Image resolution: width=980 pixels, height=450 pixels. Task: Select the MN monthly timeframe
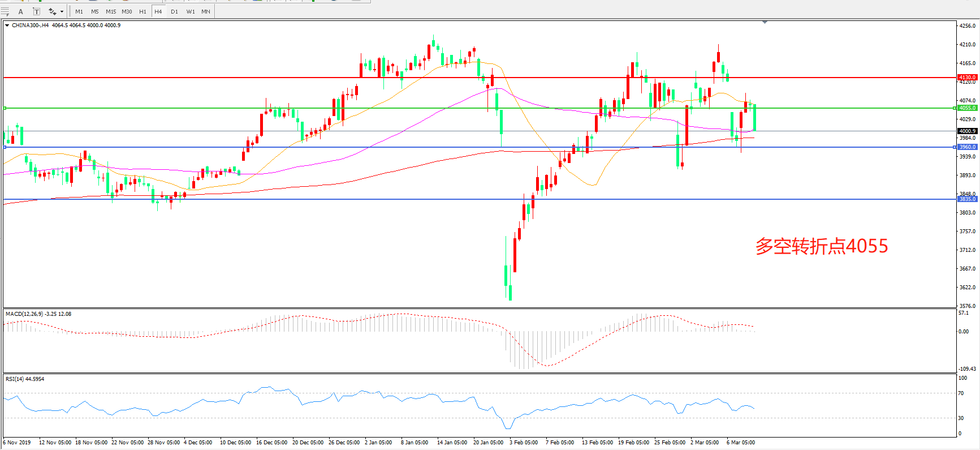(206, 11)
